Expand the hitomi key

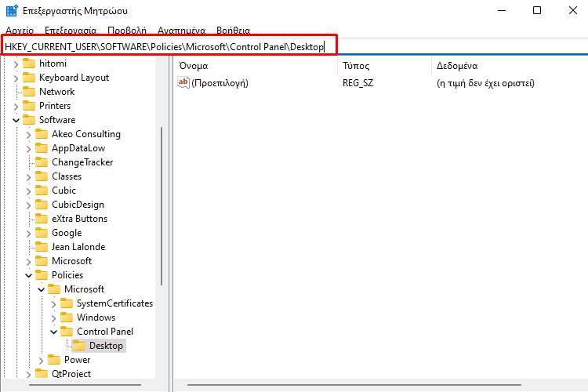16,64
